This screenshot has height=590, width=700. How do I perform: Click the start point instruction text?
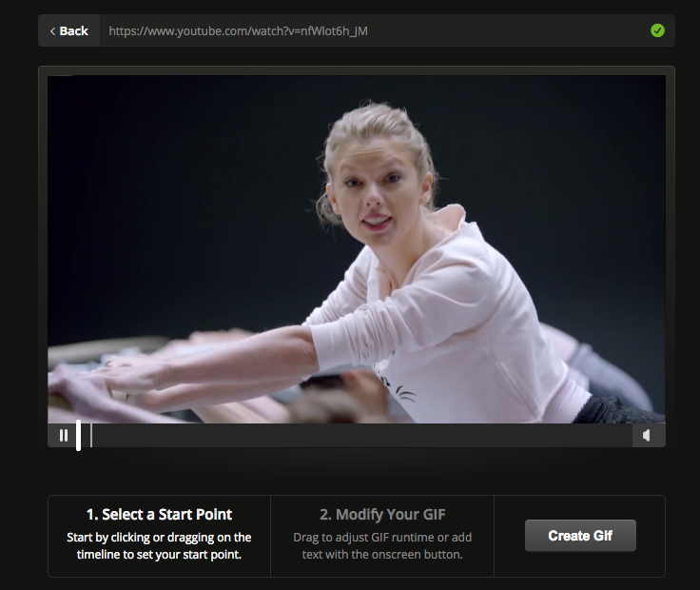point(159,545)
